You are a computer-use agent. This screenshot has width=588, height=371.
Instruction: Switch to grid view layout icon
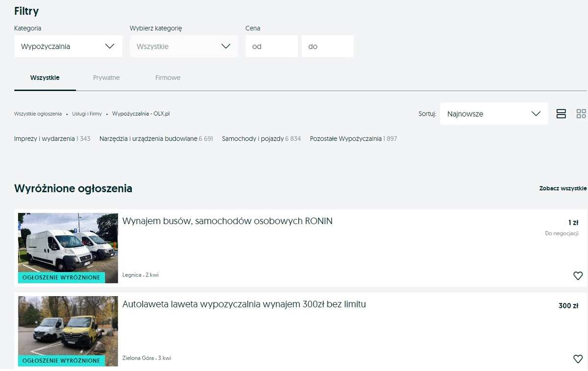click(x=581, y=114)
